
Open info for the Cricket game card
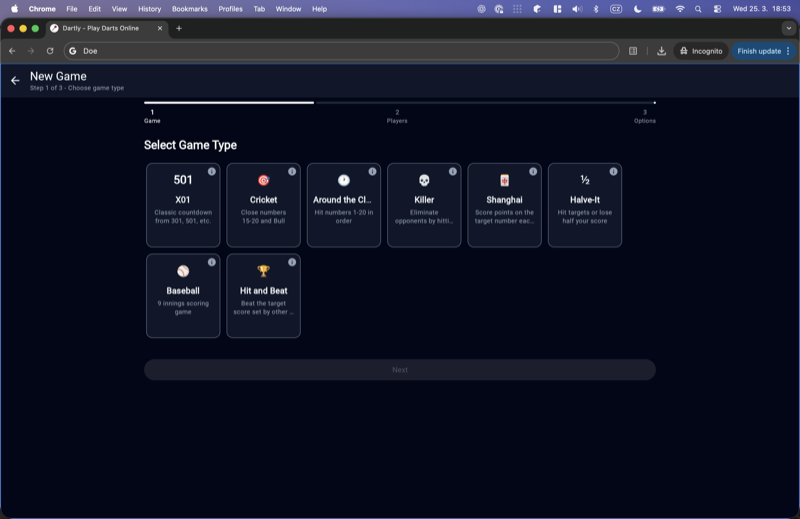tap(292, 171)
